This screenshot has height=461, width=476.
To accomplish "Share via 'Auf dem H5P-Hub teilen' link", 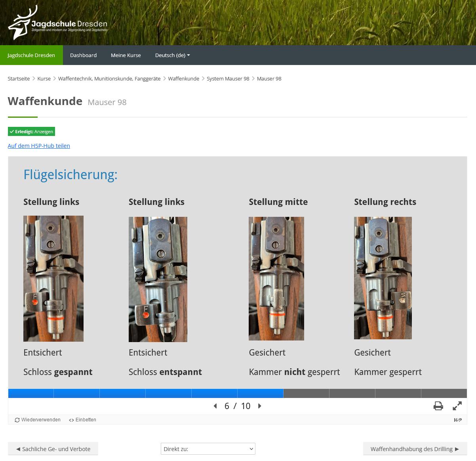I will point(39,145).
